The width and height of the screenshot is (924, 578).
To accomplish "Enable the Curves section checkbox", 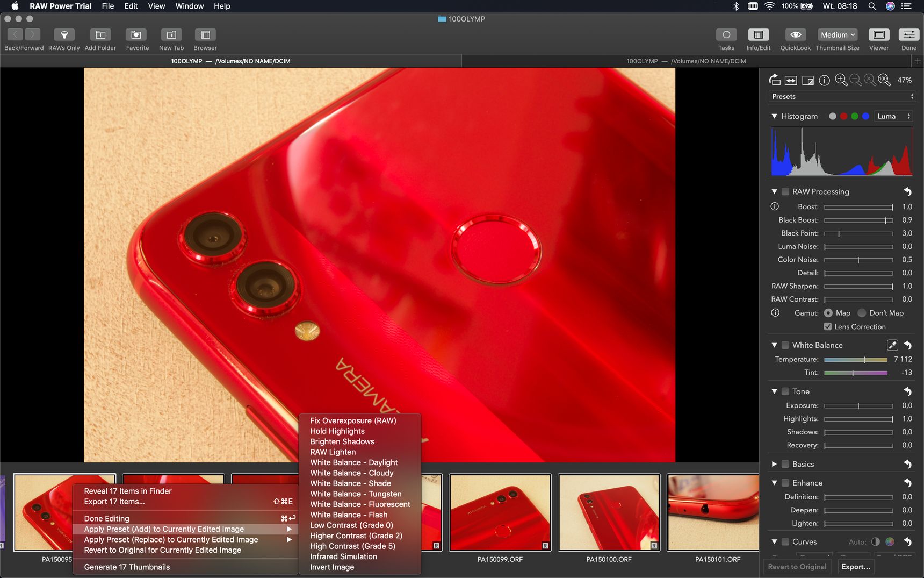I will (x=785, y=542).
